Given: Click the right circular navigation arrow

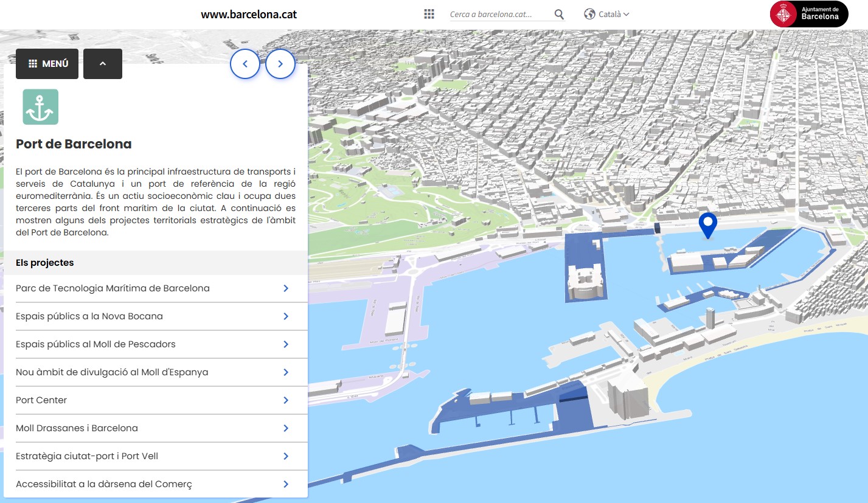Looking at the screenshot, I should (x=280, y=63).
